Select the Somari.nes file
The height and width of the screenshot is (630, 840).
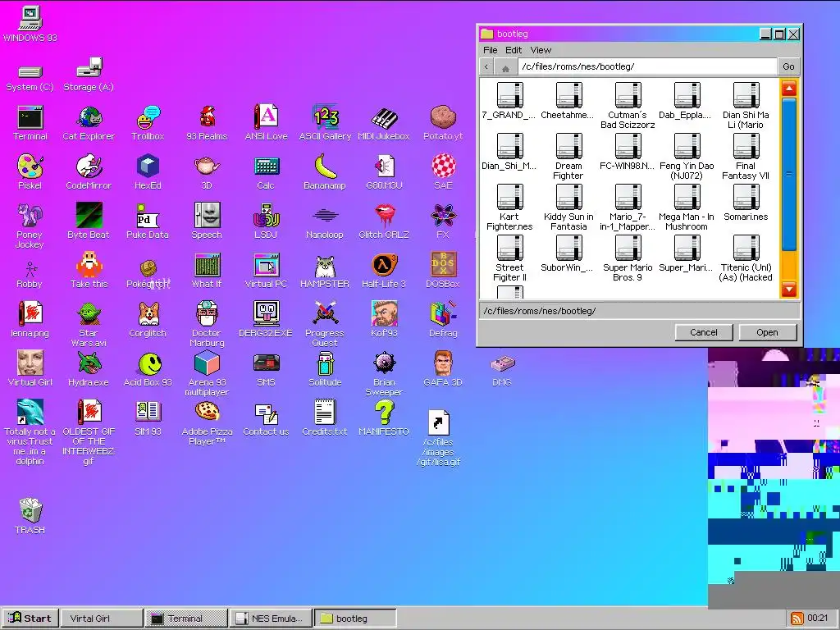[x=746, y=203]
